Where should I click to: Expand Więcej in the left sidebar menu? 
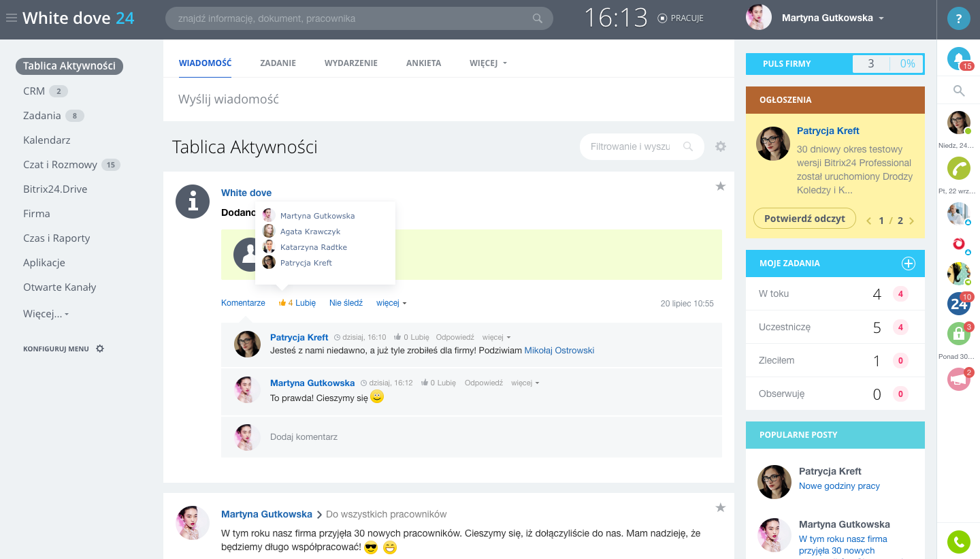pos(46,314)
